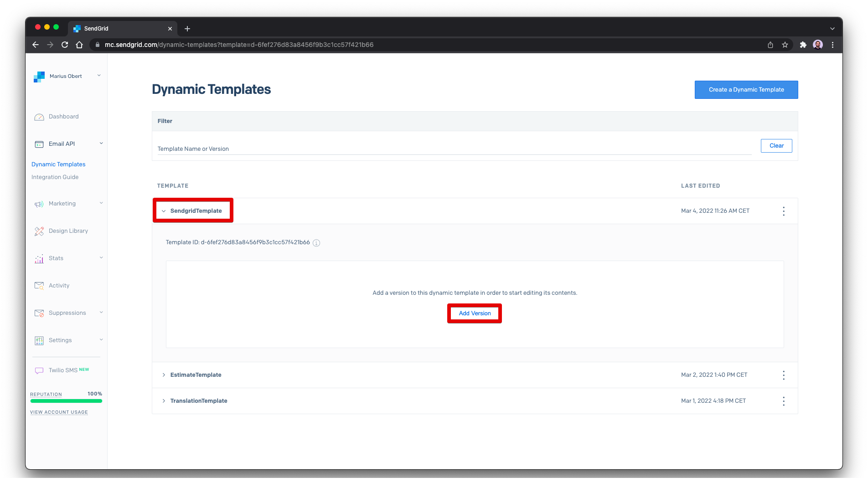Image resolution: width=868 pixels, height=503 pixels.
Task: Collapse the Email API section chevron
Action: coord(101,144)
